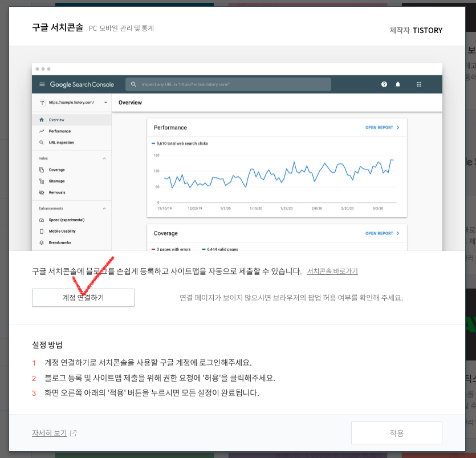The height and width of the screenshot is (458, 476).
Task: Click the external link icon beside 자세히 보기
Action: pyautogui.click(x=73, y=433)
